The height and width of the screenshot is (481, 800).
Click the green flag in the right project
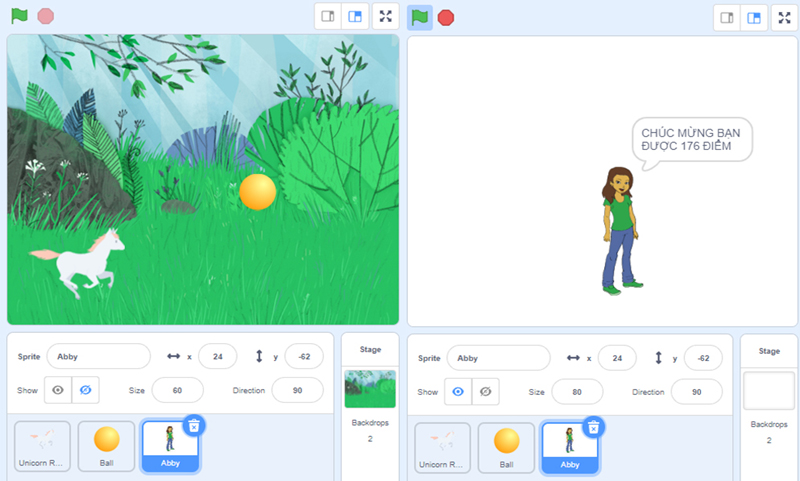(420, 18)
